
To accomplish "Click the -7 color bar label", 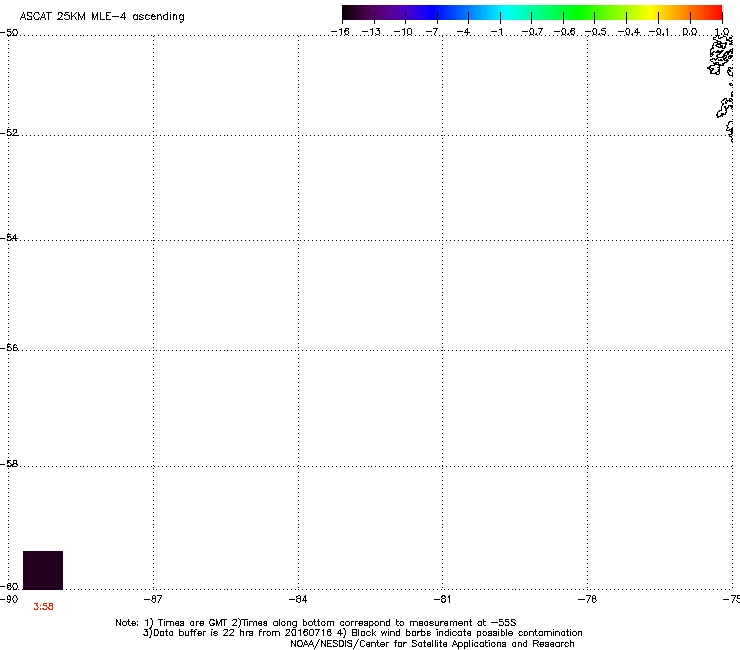I will 432,32.
